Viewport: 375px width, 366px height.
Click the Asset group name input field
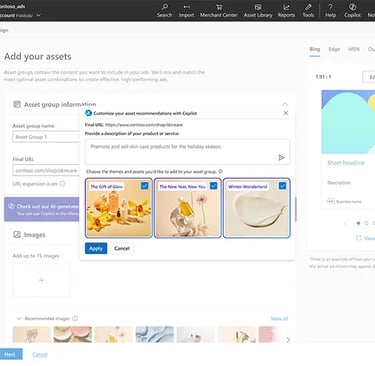click(x=46, y=137)
